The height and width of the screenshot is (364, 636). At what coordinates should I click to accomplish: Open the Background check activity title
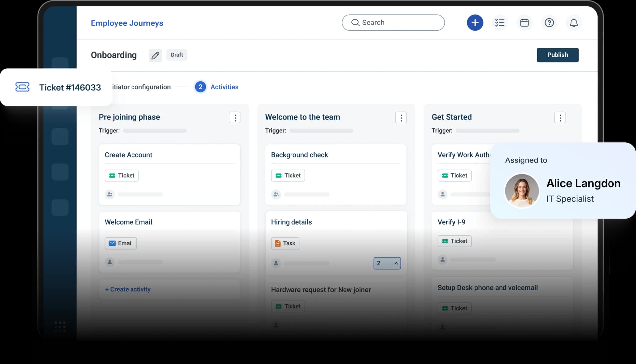299,155
